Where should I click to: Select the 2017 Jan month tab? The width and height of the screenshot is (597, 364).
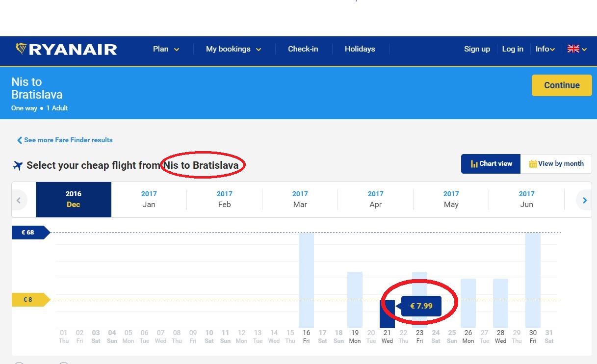pyautogui.click(x=149, y=199)
